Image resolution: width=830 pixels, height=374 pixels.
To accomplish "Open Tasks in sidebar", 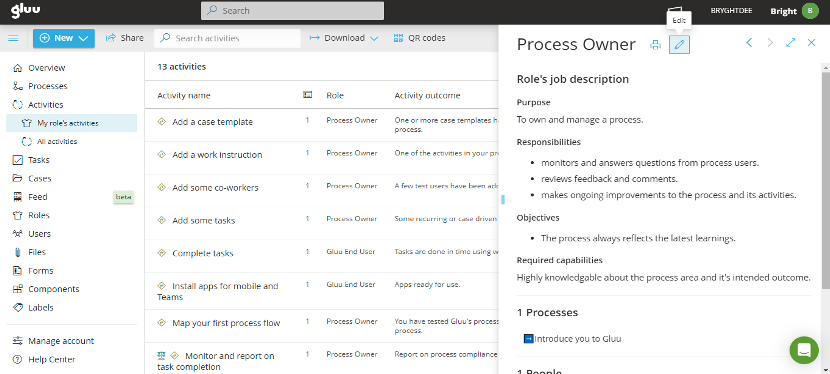I will [39, 160].
